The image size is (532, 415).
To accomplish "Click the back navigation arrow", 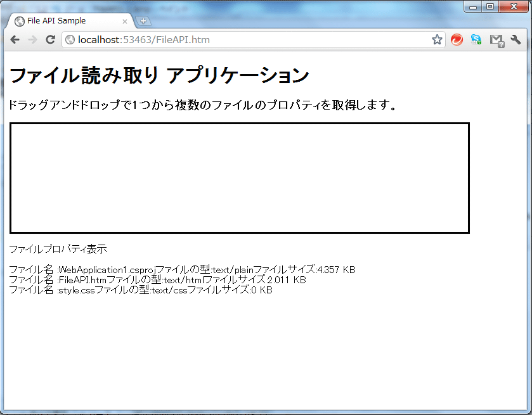I will [15, 39].
